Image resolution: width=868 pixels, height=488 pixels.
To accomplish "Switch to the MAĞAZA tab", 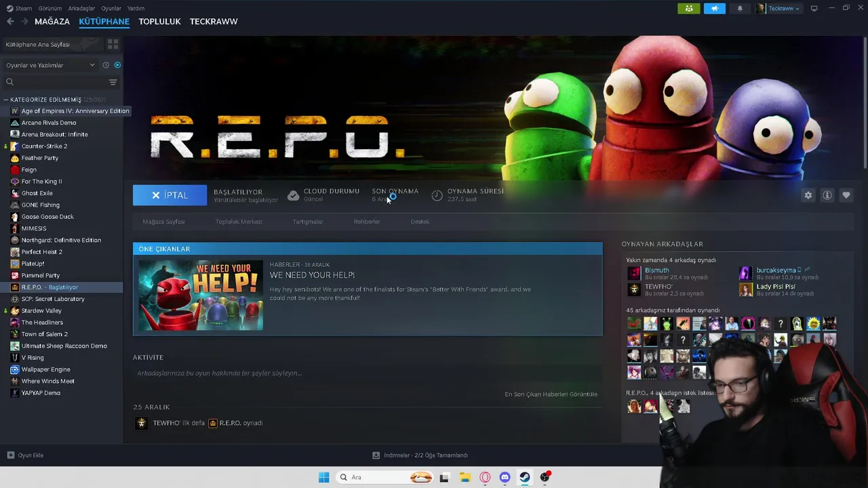I will pos(52,22).
